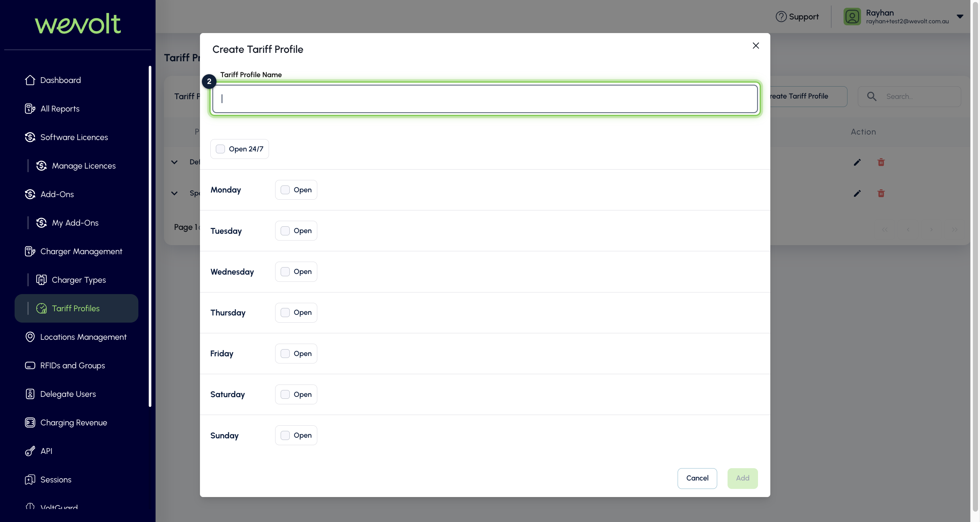The width and height of the screenshot is (980, 522).
Task: Click the Software Licences icon
Action: 30,137
